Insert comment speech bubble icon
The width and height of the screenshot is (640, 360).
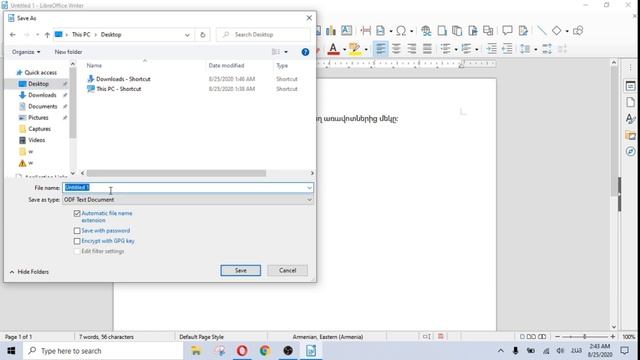tap(507, 30)
